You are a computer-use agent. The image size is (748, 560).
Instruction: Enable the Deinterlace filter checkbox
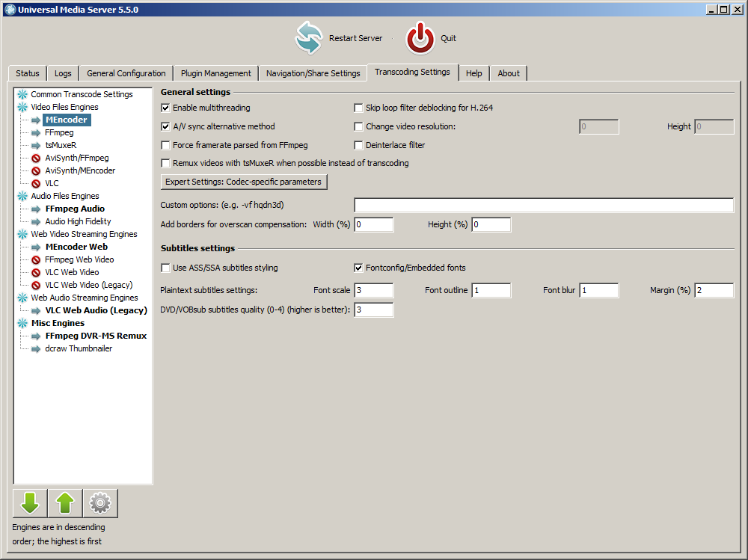(x=358, y=145)
